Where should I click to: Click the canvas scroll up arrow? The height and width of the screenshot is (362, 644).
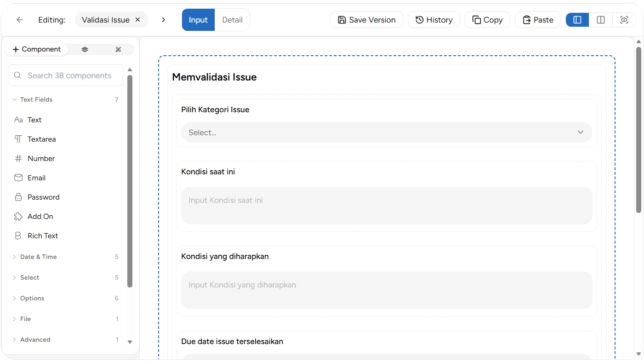coord(638,42)
